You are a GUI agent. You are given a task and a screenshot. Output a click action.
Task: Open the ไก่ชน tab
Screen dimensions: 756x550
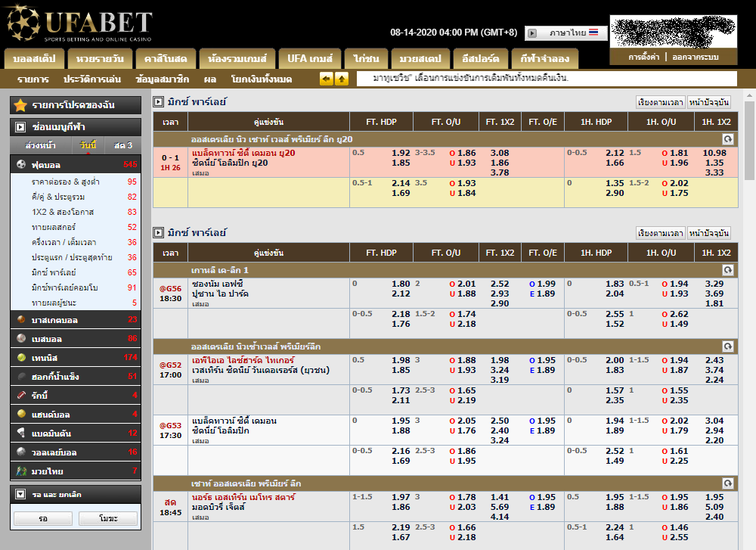tap(366, 59)
